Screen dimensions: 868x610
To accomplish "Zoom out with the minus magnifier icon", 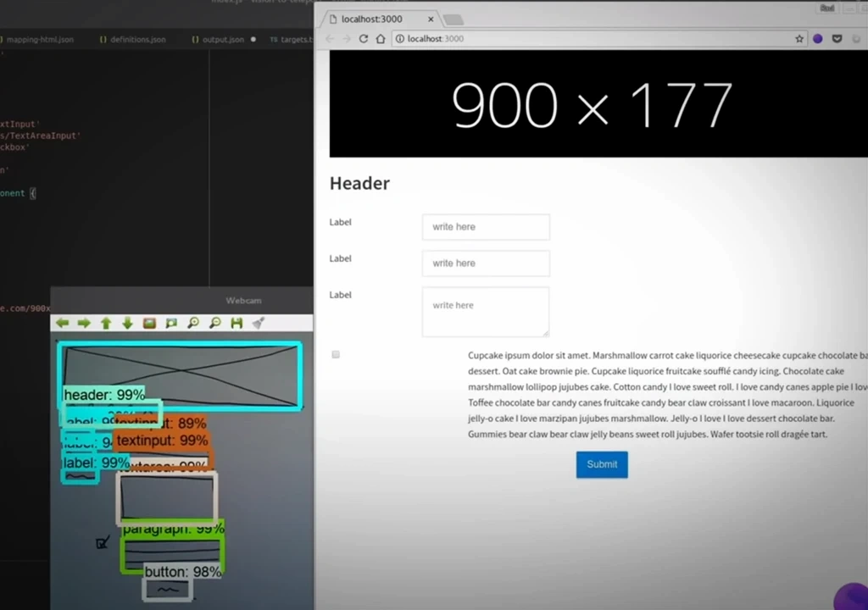I will (214, 323).
